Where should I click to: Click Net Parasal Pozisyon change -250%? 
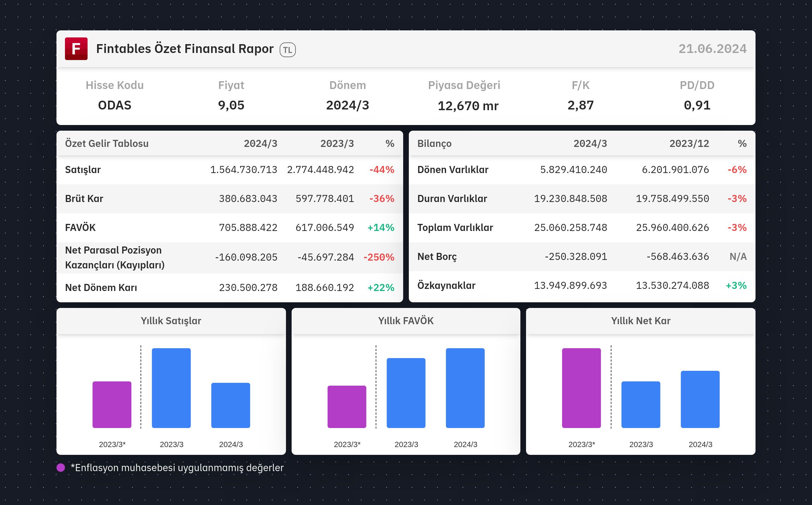(379, 257)
